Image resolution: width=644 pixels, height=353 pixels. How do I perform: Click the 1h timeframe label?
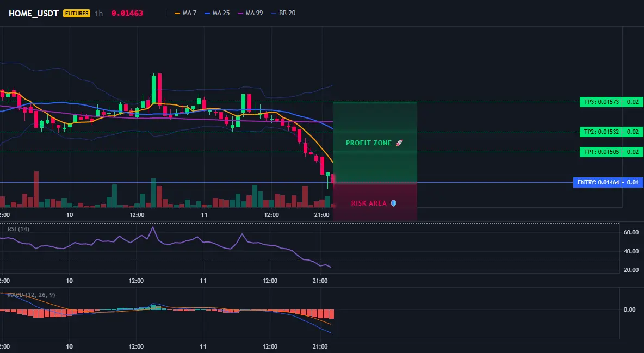[x=98, y=13]
